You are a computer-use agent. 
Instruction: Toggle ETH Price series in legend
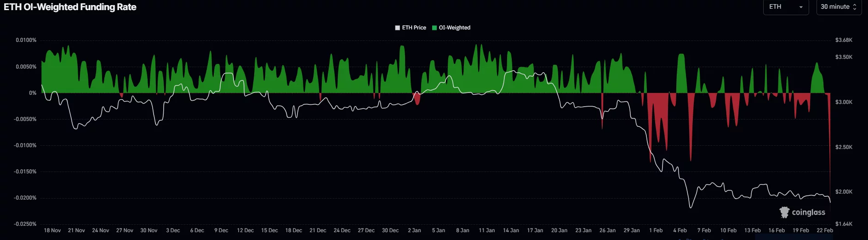(411, 28)
